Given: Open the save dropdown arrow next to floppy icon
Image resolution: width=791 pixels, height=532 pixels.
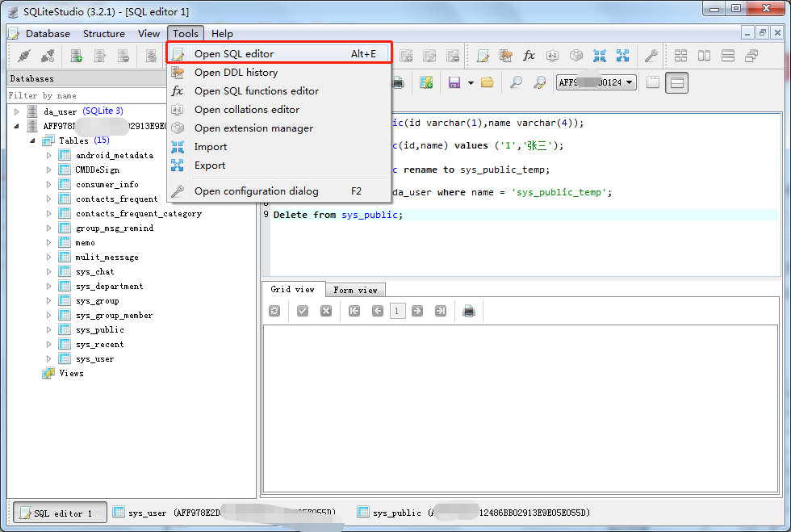Looking at the screenshot, I should coord(471,83).
